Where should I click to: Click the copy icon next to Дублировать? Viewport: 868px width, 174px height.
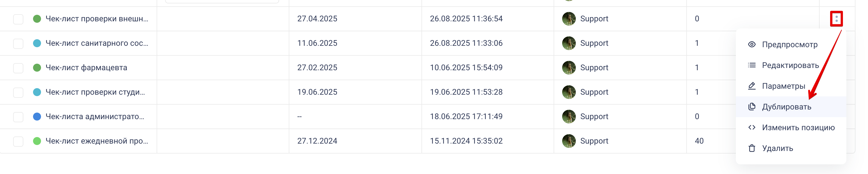click(x=752, y=107)
